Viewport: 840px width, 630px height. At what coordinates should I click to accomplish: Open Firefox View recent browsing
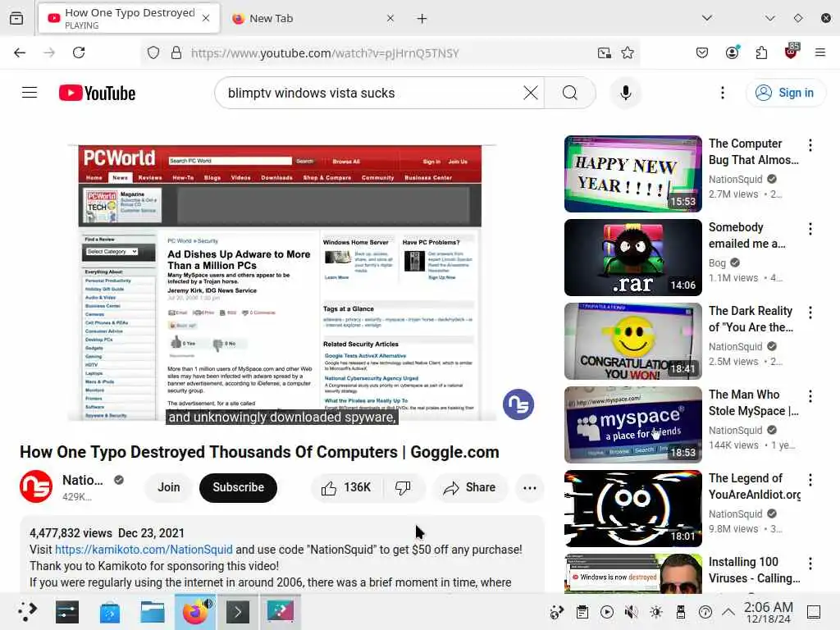click(x=16, y=18)
